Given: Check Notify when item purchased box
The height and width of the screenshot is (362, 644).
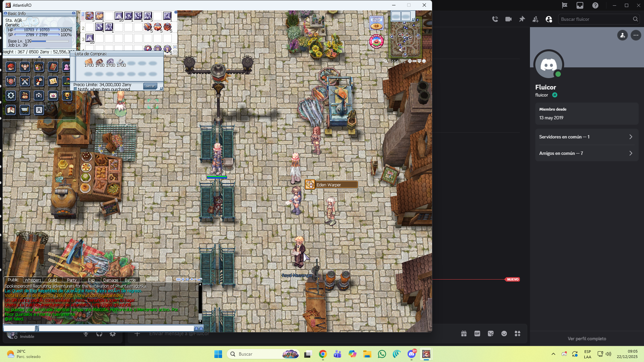Looking at the screenshot, I should [75, 89].
